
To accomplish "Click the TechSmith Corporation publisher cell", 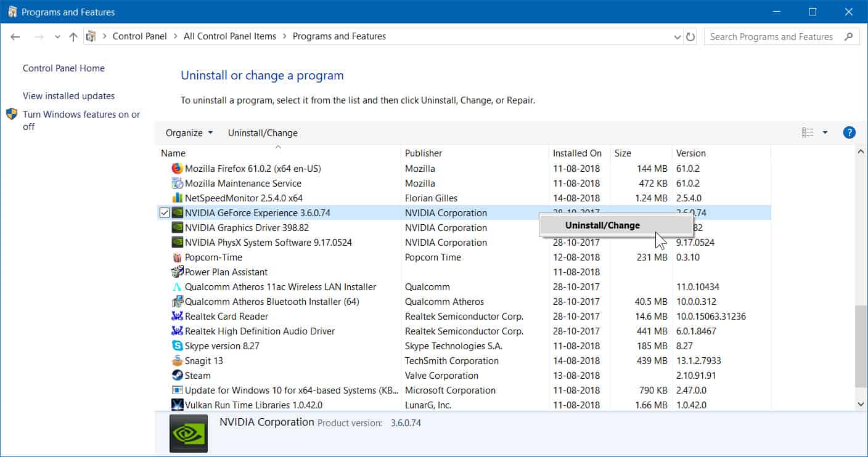I will [452, 360].
